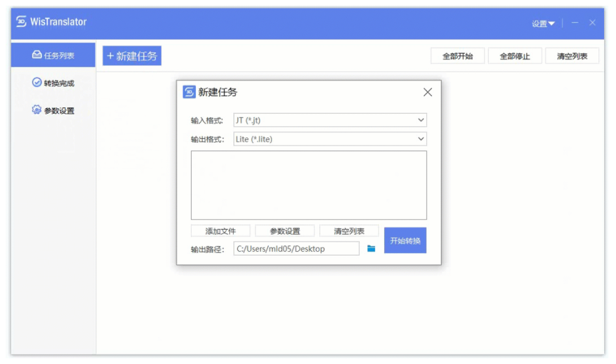The height and width of the screenshot is (364, 616).
Task: Open the 参数设置 sidebar tab
Action: click(53, 110)
